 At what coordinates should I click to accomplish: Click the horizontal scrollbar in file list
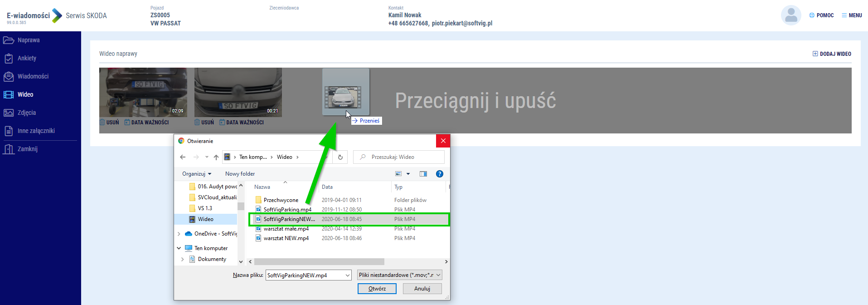coord(319,262)
